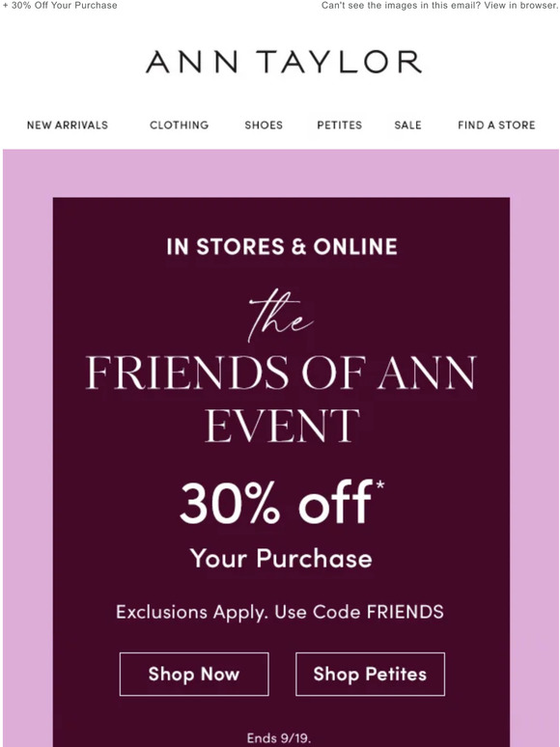560x747 pixels.
Task: Click the Shop Petites button
Action: (371, 674)
